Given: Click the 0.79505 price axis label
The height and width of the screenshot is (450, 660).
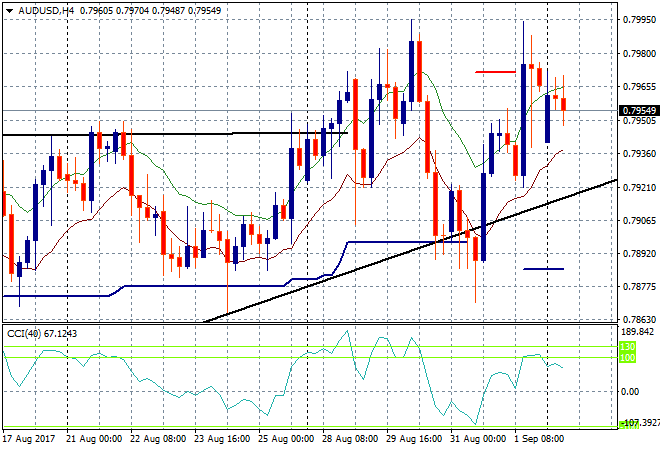Looking at the screenshot, I should click(x=639, y=121).
